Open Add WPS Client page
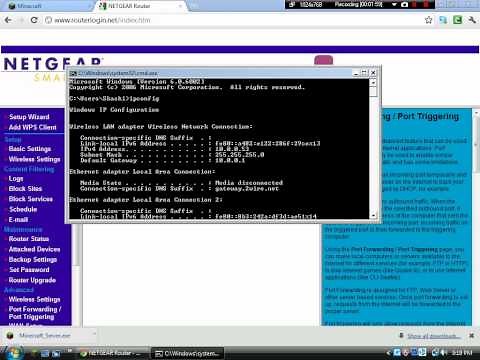Screen dimensions: 480x360 [33, 127]
